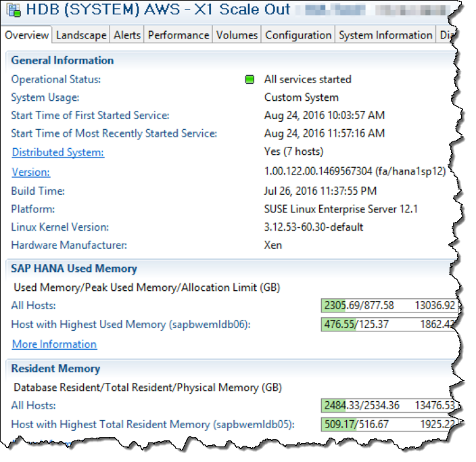This screenshot has height=462, width=476.
Task: Select 'SUSE Linux Enterprise Server 12.1' text
Action: click(341, 209)
